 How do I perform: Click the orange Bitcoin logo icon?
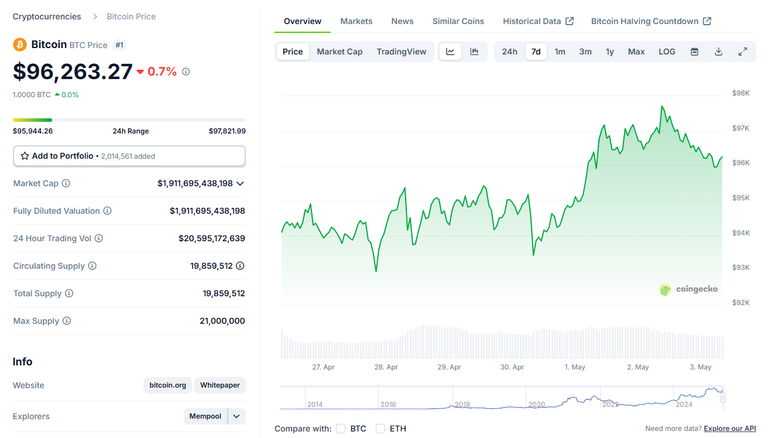(x=20, y=45)
